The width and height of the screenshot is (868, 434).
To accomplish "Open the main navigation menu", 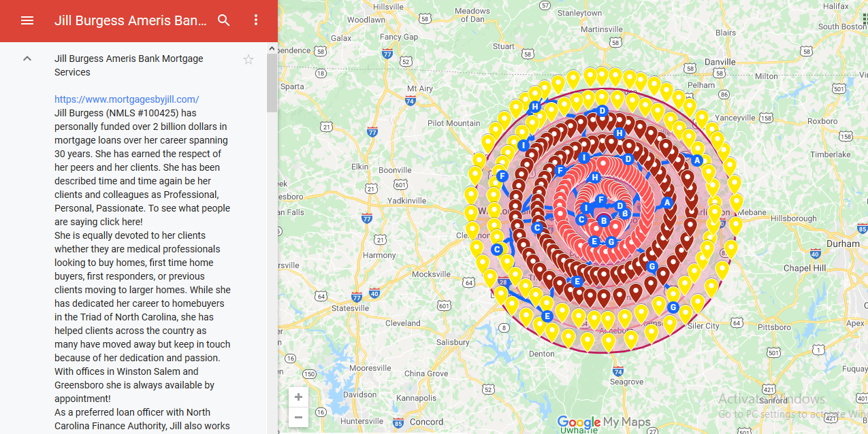I will point(27,20).
